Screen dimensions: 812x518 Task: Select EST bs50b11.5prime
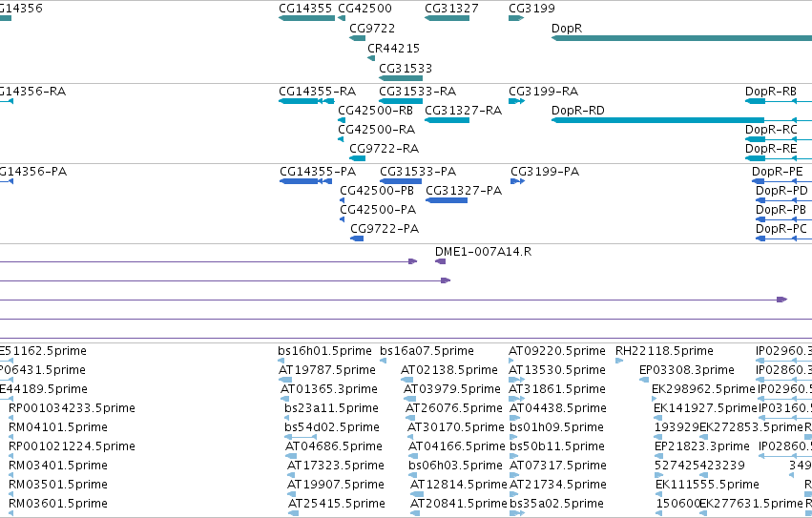click(513, 456)
